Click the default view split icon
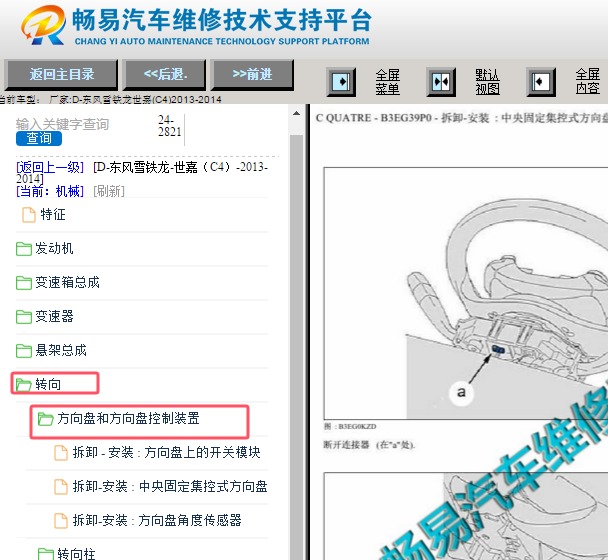This screenshot has width=608, height=560. (441, 82)
